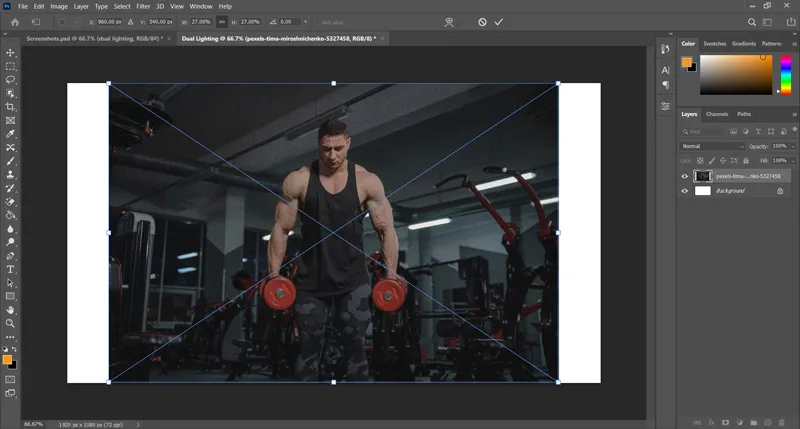
Task: Select the Crop tool
Action: (11, 106)
